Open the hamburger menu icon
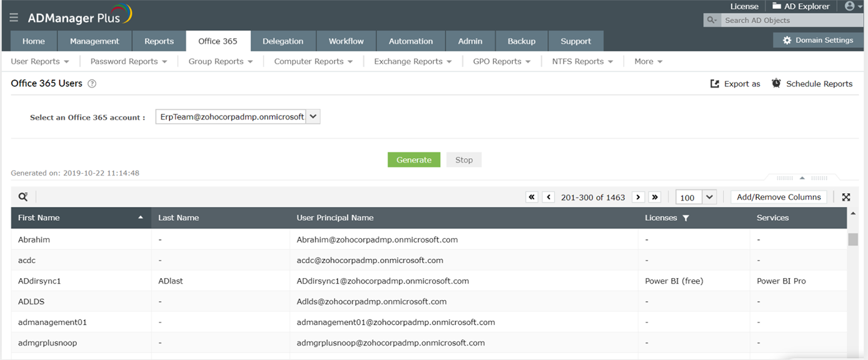This screenshot has width=868, height=360. coord(13,17)
